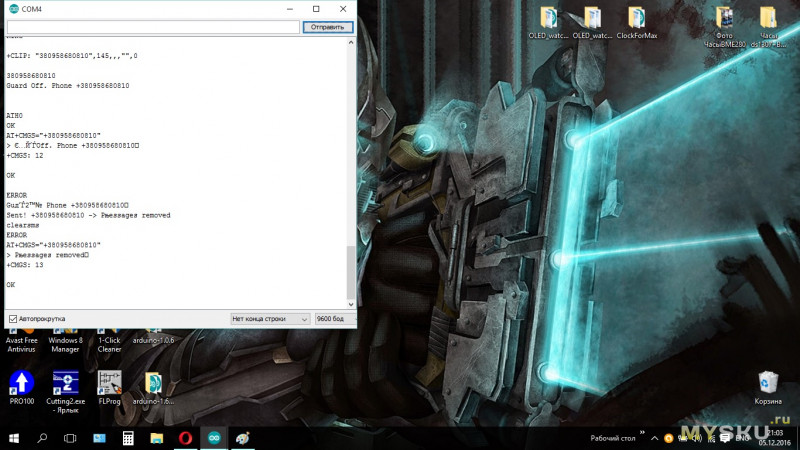
Task: Open taskbar search magnifier
Action: 42,438
